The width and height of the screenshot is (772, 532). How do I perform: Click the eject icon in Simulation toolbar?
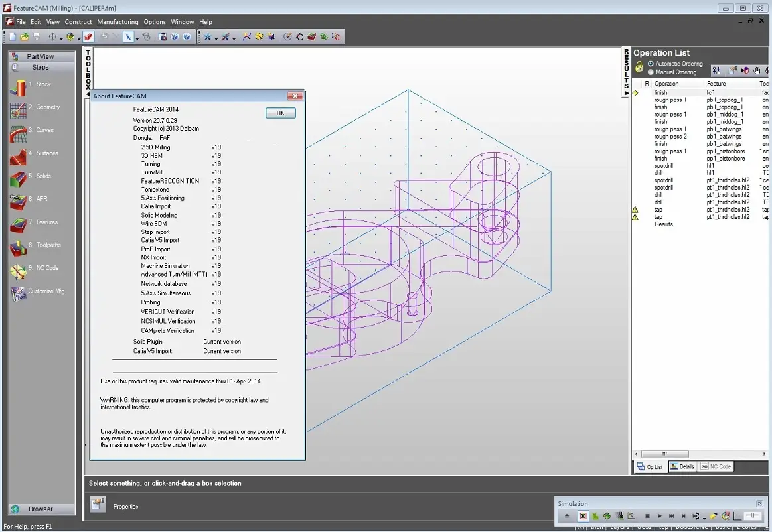[567, 516]
